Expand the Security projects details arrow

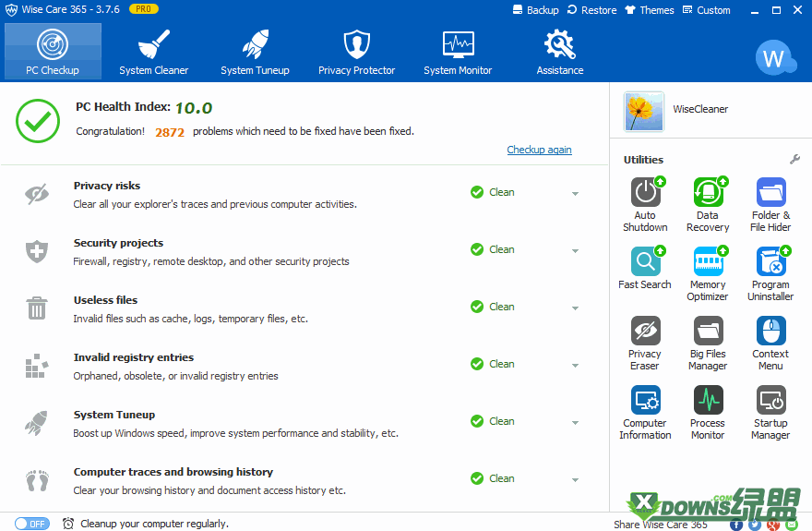point(575,251)
